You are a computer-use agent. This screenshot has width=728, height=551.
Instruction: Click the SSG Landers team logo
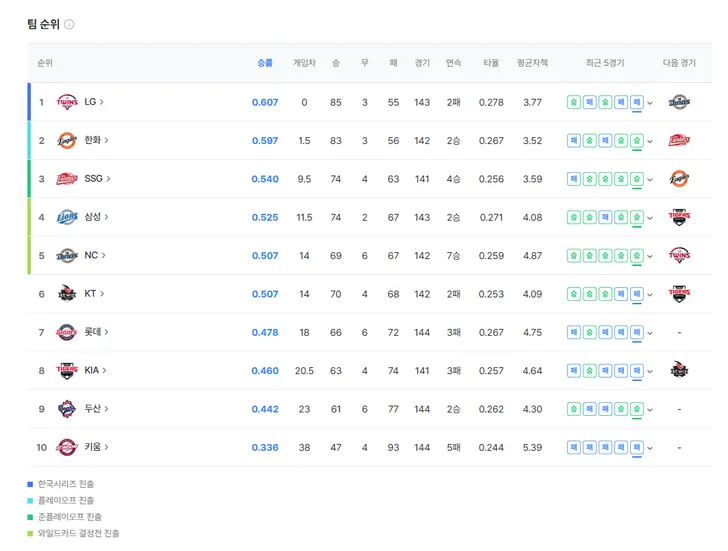pyautogui.click(x=67, y=179)
